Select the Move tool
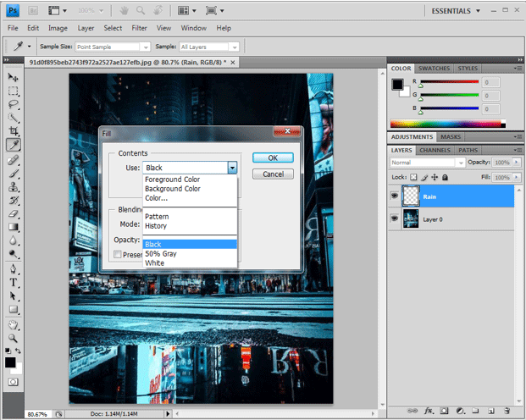The image size is (526, 420). [x=14, y=77]
